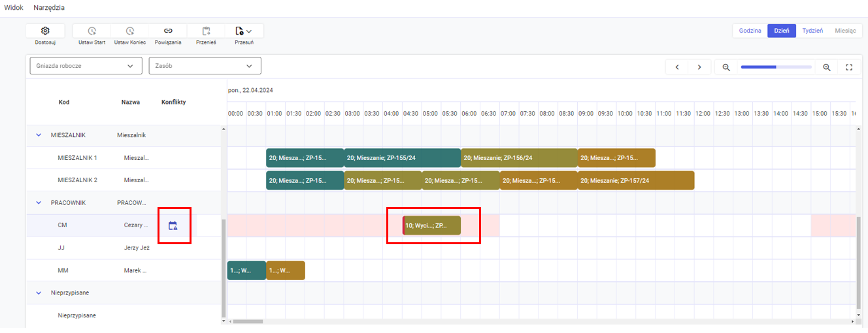
Task: Go to the previous time period
Action: pyautogui.click(x=677, y=67)
